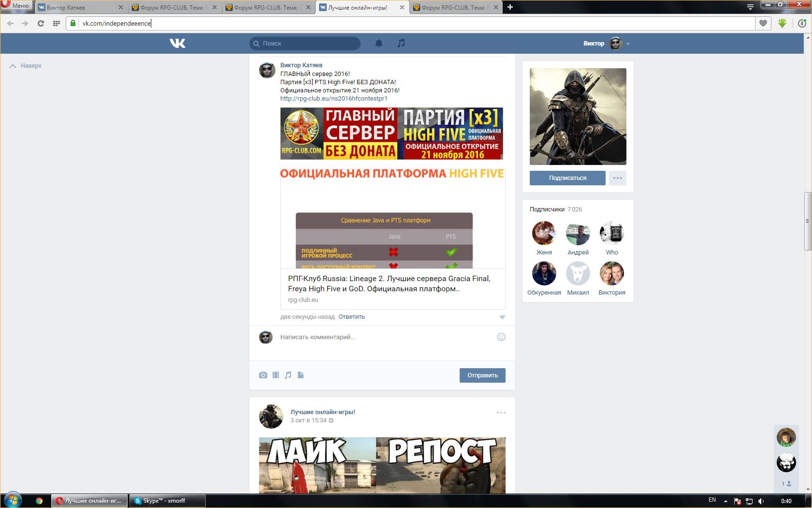Click into the Поиск search field

click(x=305, y=44)
